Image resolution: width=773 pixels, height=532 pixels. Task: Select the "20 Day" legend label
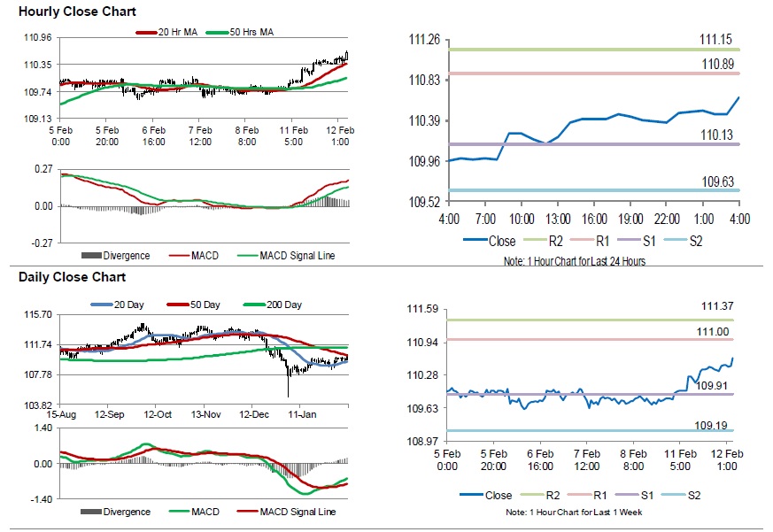pyautogui.click(x=128, y=305)
